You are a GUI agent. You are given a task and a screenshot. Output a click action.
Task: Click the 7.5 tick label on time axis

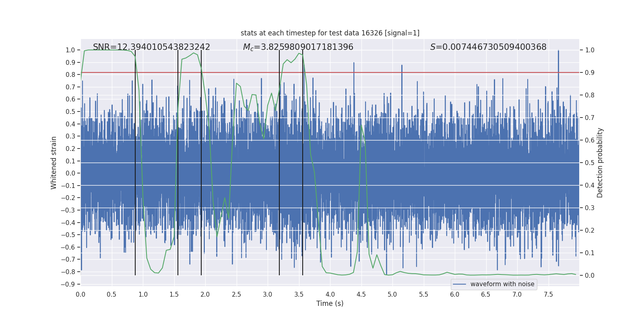click(548, 294)
